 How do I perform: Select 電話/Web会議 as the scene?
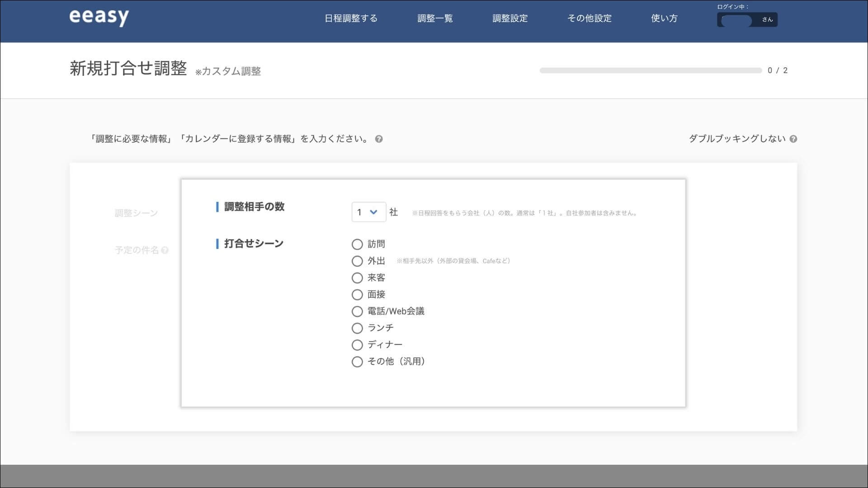pos(357,311)
